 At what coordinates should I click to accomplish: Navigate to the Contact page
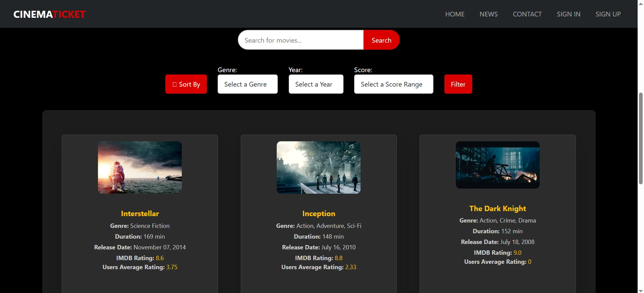(x=527, y=14)
